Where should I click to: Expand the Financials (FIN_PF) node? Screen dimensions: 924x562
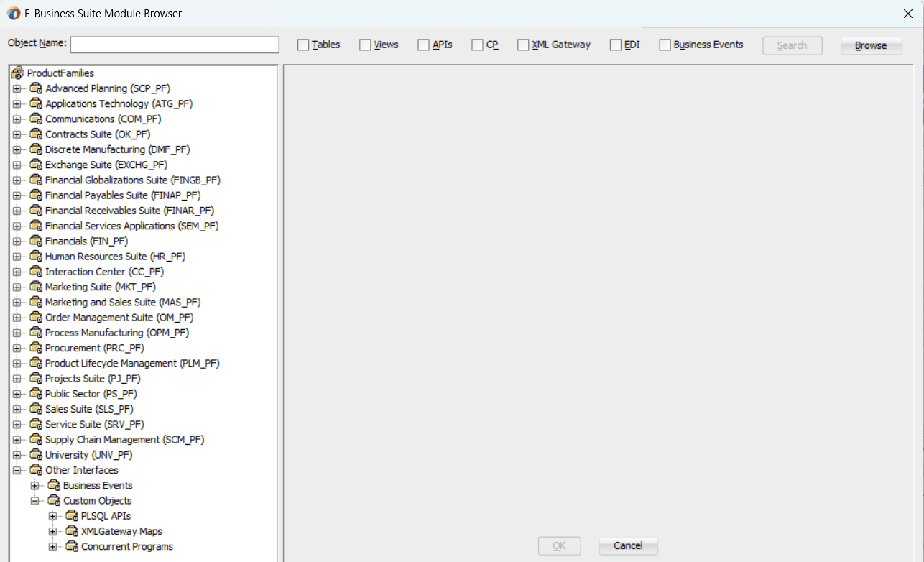(x=17, y=241)
